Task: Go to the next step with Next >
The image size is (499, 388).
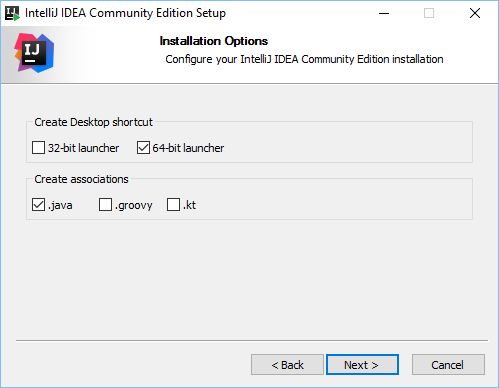Action: click(x=362, y=365)
